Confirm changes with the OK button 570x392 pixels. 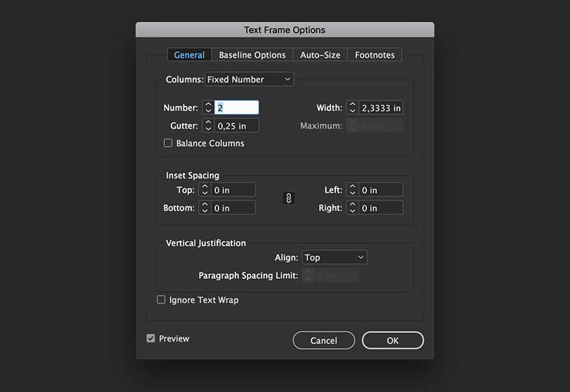[392, 340]
